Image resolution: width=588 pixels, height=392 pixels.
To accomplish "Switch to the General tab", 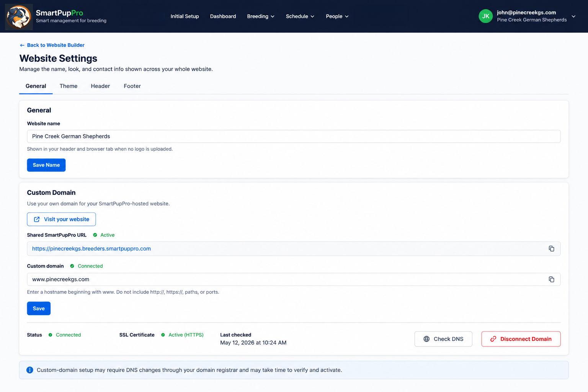I will 36,86.
